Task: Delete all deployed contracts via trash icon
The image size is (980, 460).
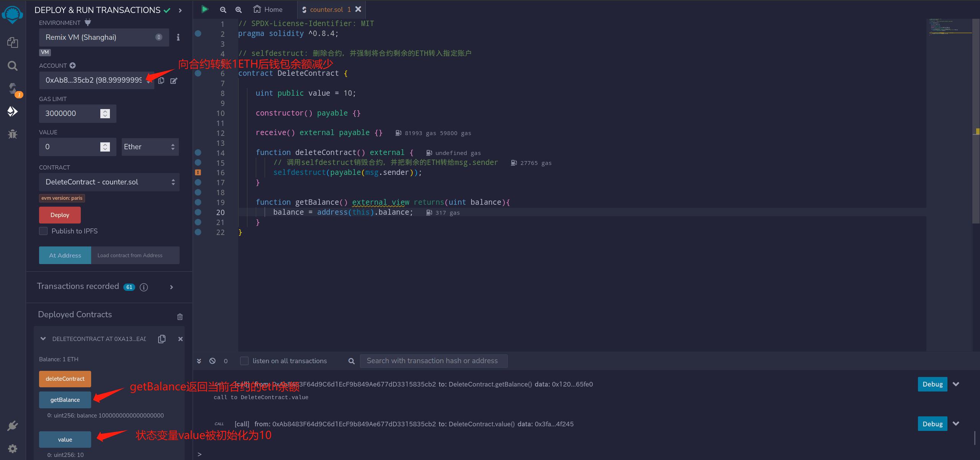Action: 180,316
